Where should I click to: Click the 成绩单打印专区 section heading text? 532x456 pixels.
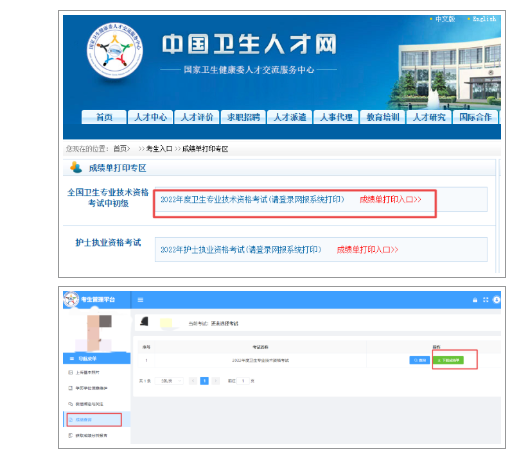117,168
